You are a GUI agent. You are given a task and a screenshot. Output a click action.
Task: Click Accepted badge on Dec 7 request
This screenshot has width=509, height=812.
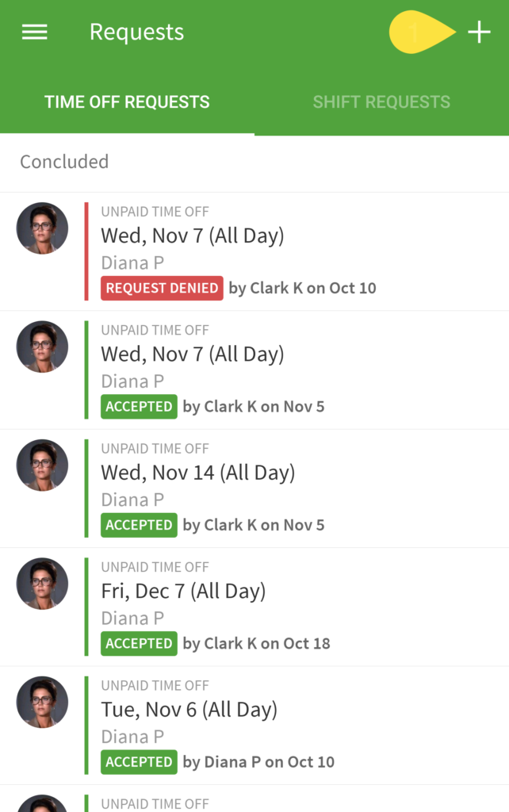[x=139, y=643]
